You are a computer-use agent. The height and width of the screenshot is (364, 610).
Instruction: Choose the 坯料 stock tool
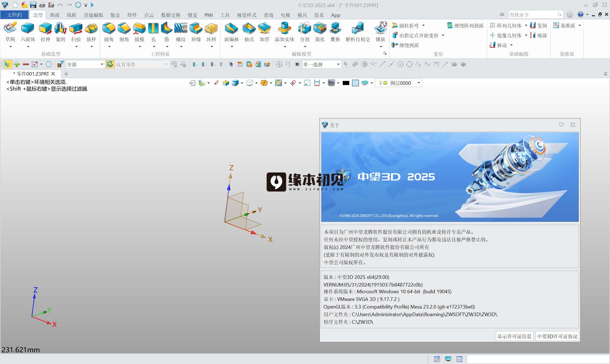pyautogui.click(x=211, y=32)
